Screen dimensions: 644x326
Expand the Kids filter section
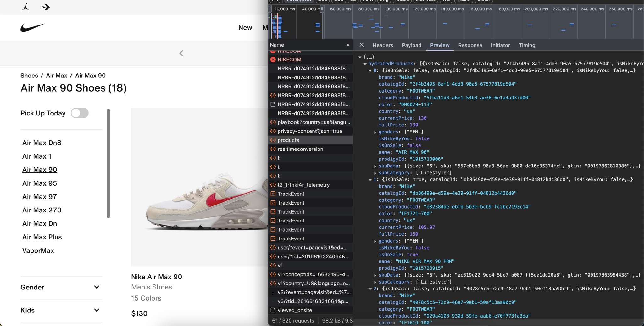(x=97, y=310)
